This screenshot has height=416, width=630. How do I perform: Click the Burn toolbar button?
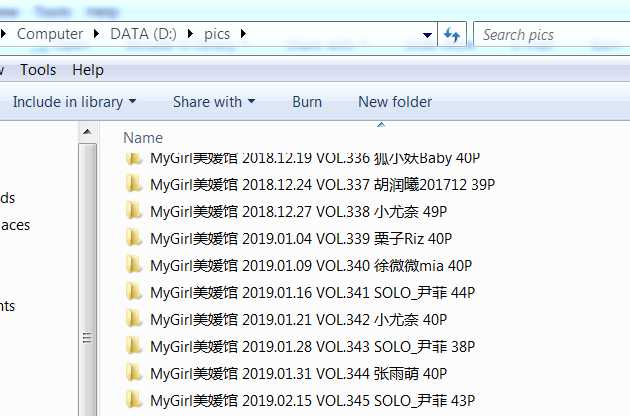coord(307,102)
